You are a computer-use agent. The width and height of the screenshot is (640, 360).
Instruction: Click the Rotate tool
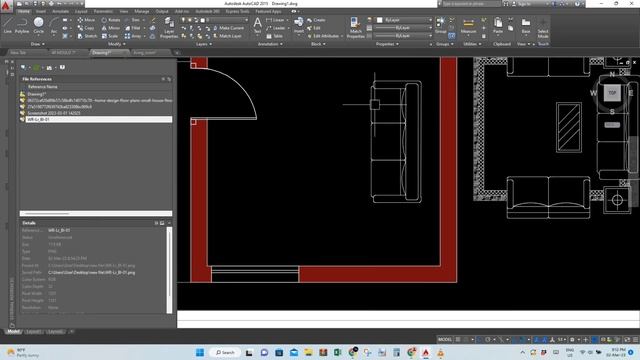click(x=111, y=20)
